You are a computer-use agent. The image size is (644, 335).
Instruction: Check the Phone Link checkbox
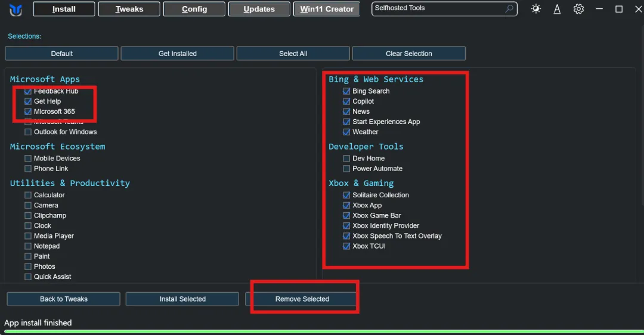28,168
